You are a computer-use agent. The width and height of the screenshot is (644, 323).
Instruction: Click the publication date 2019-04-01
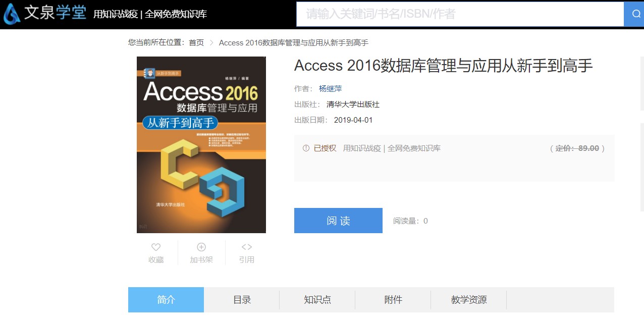pyautogui.click(x=353, y=120)
